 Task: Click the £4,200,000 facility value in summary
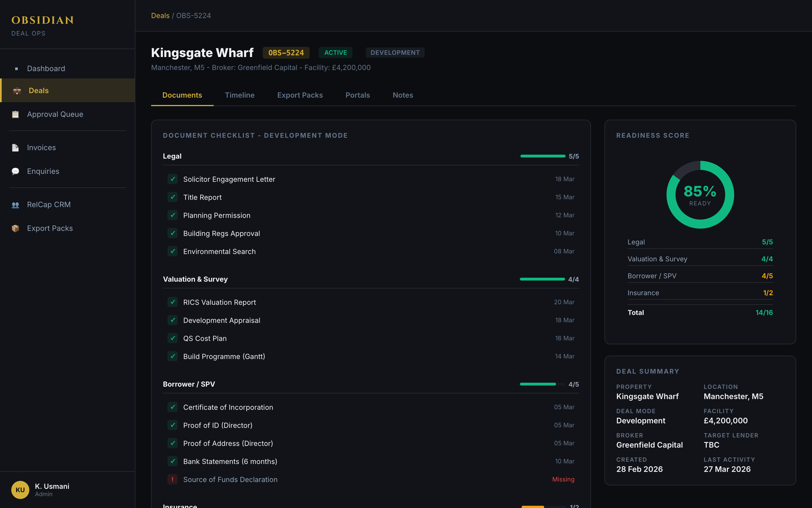725,421
